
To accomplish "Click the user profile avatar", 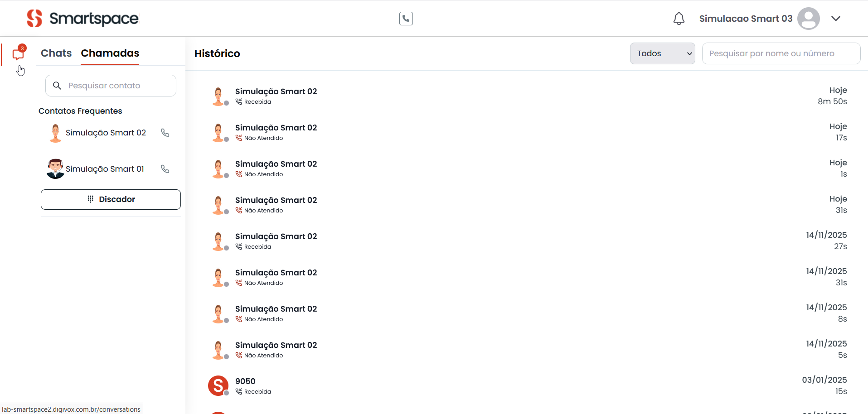I will (x=808, y=19).
